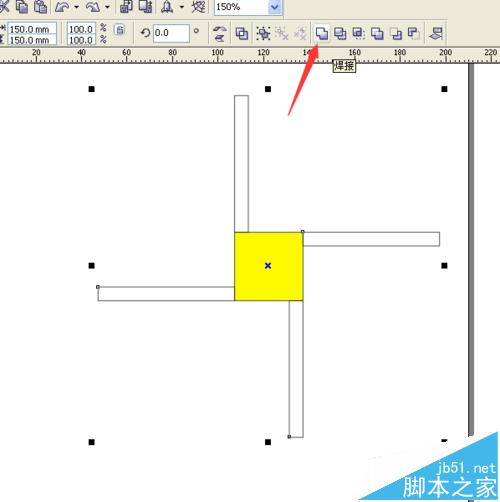Click the top-center selection handle
This screenshot has height=502, width=500.
click(x=268, y=89)
